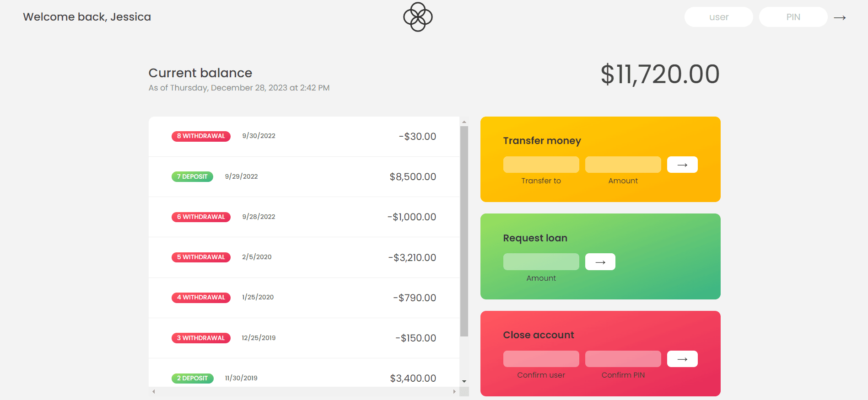The width and height of the screenshot is (868, 400).
Task: Click the Confirm user input field
Action: pos(541,359)
